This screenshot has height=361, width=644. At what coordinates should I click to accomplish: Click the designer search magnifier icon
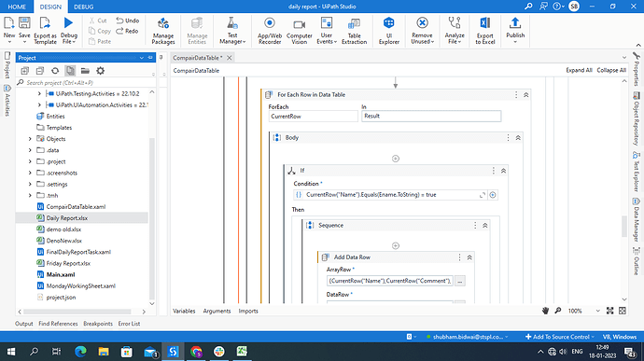(x=558, y=311)
